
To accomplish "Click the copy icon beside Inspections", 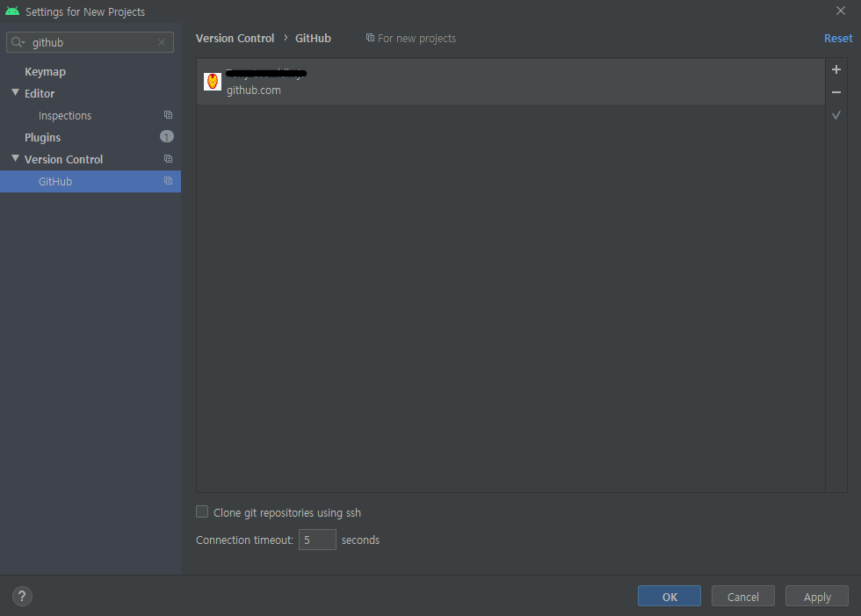I will [x=168, y=115].
